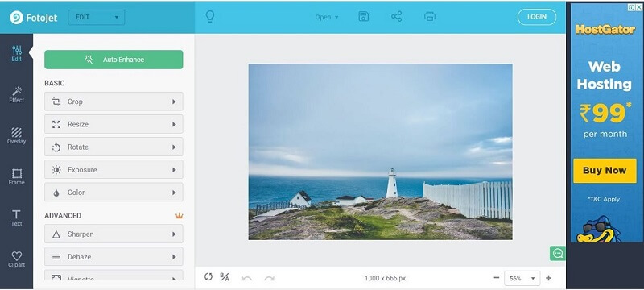This screenshot has height=290, width=644.
Task: Expand the Color option
Action: pyautogui.click(x=114, y=193)
